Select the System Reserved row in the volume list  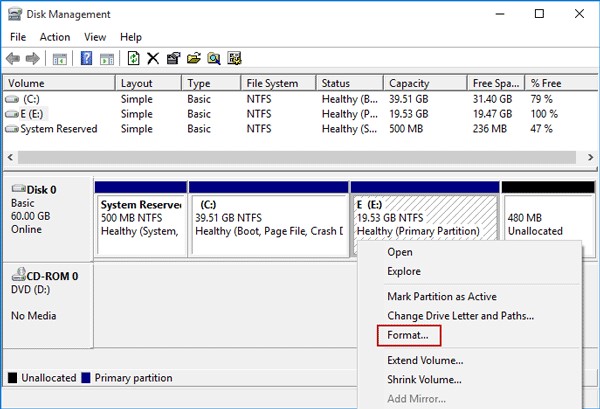click(x=58, y=129)
